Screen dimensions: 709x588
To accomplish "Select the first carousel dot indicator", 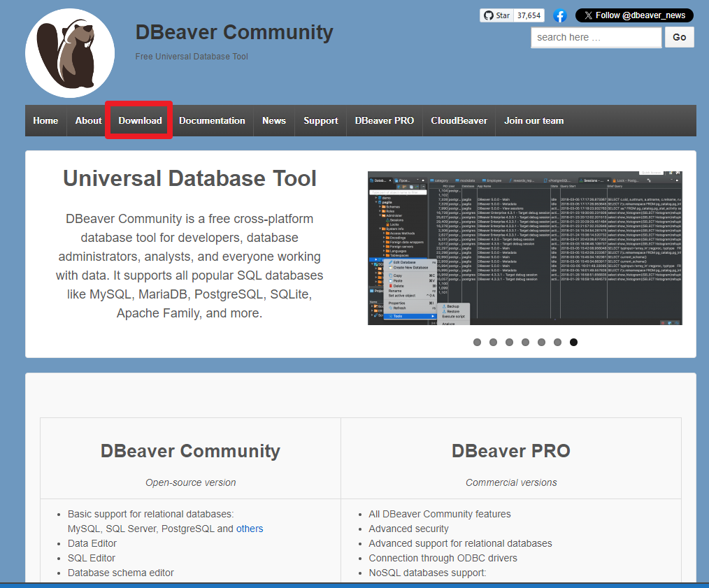I will (478, 342).
